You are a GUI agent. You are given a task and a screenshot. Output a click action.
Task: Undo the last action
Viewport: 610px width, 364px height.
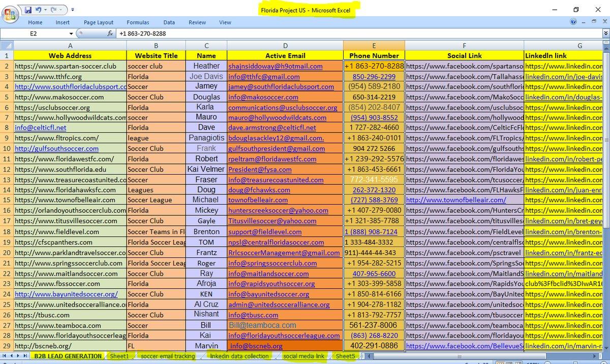[x=39, y=9]
